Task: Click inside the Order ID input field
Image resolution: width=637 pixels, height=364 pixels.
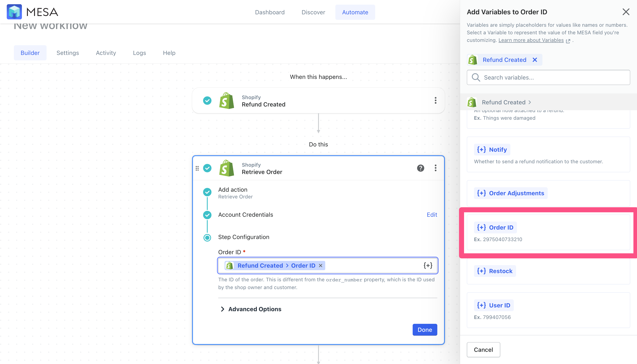Action: click(328, 266)
